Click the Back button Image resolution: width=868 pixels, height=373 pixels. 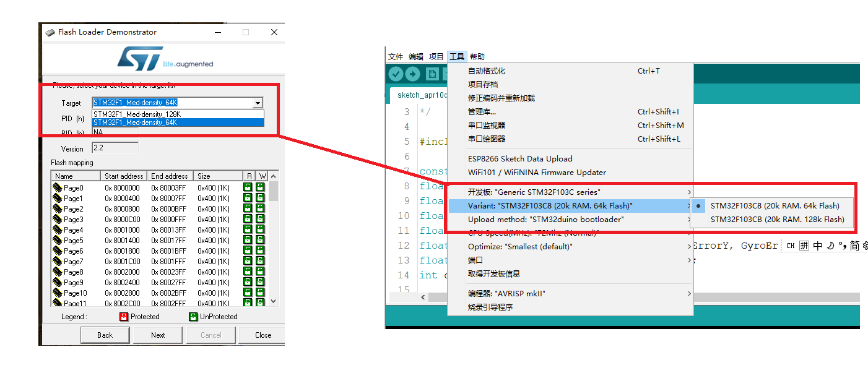click(105, 335)
